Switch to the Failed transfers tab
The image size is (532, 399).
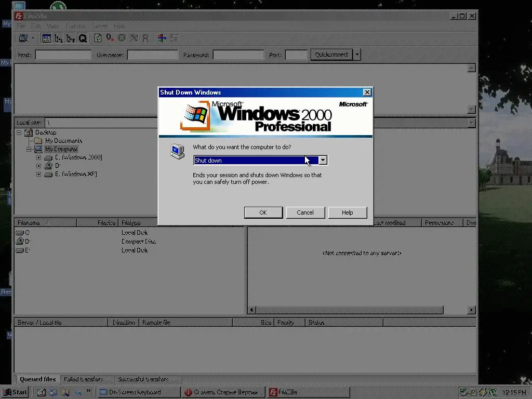tap(84, 379)
